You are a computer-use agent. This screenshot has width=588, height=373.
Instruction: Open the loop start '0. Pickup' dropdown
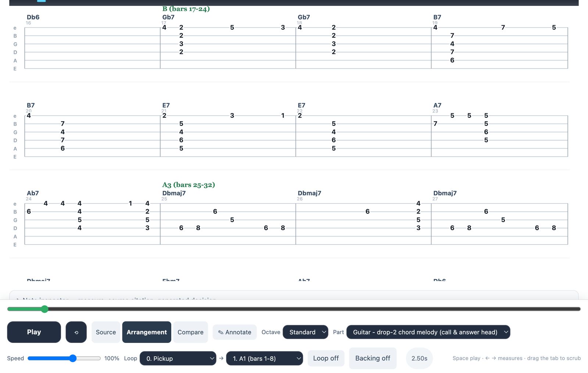click(x=178, y=359)
